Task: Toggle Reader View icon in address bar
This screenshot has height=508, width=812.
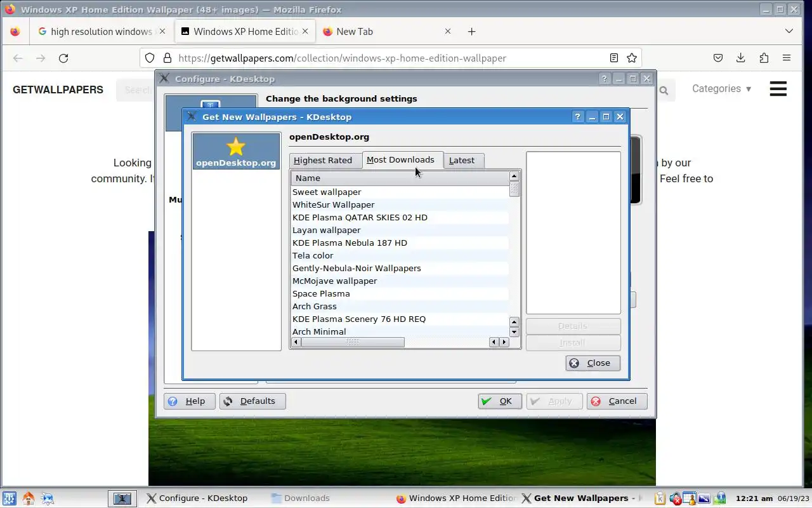Action: 614,58
